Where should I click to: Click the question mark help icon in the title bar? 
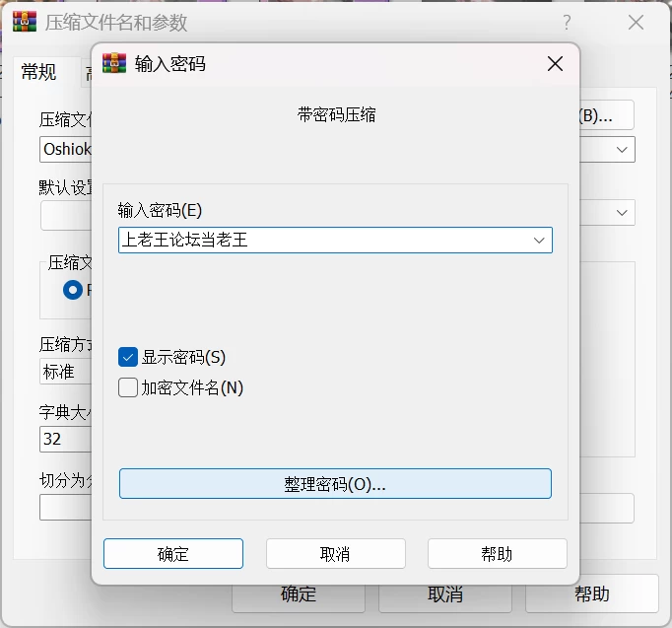(567, 22)
